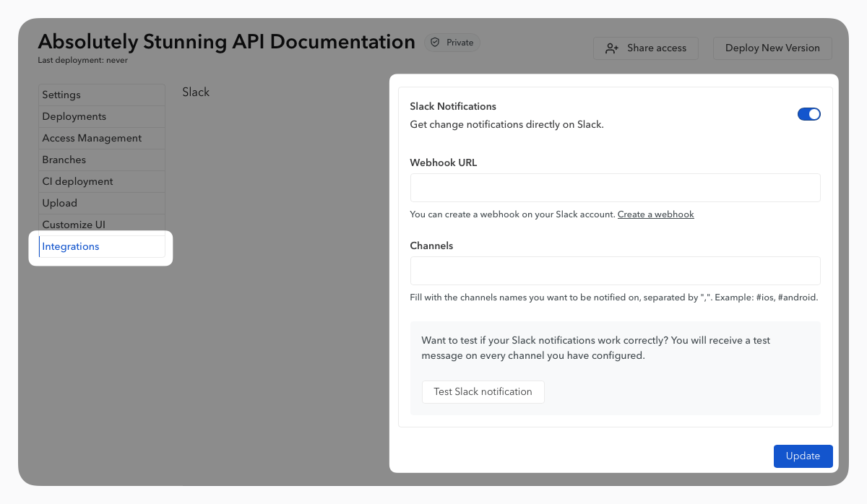
Task: Toggle the Slack Notifications switch
Action: pos(808,114)
